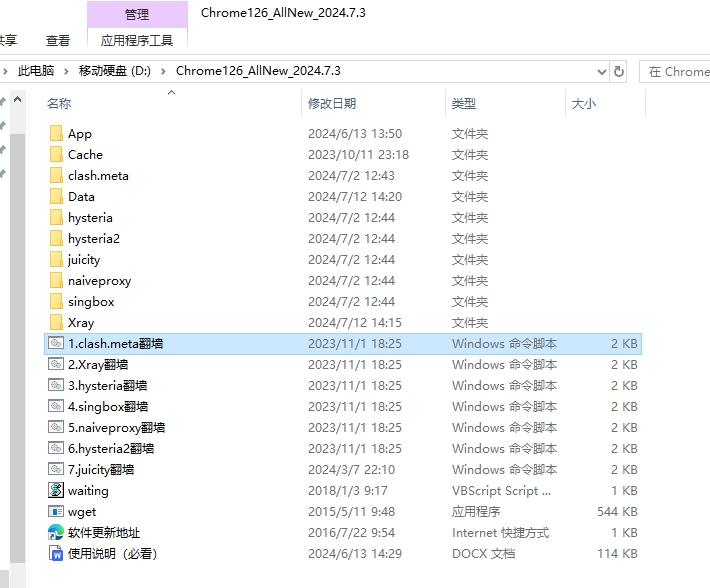Image resolution: width=710 pixels, height=588 pixels.
Task: Click the file name 软件更新地址
Action: [104, 533]
